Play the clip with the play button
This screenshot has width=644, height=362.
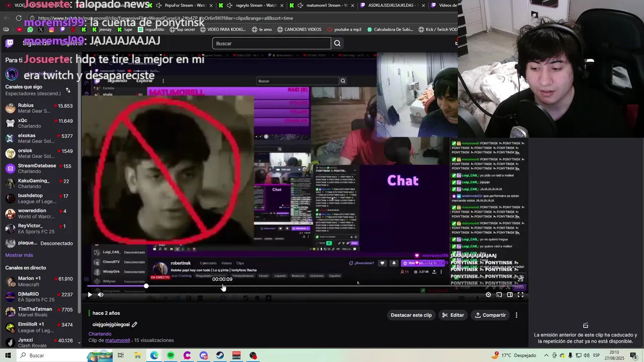90,295
